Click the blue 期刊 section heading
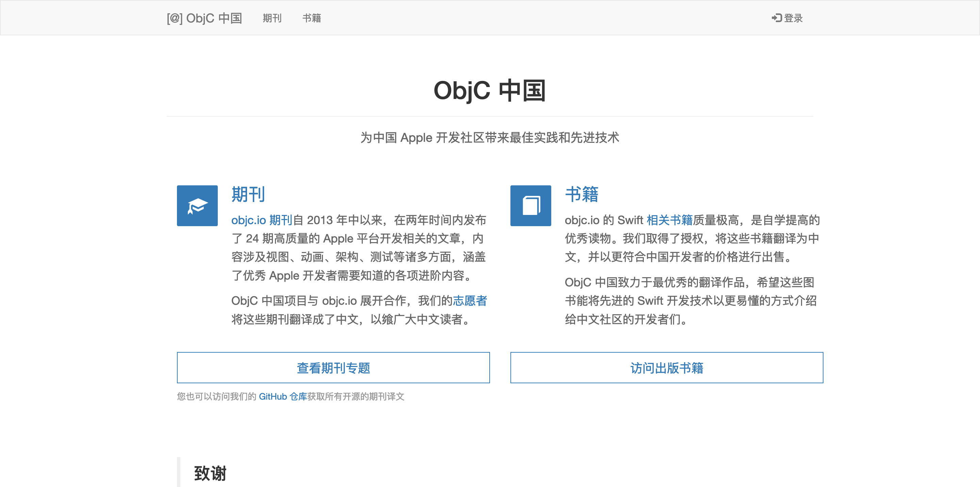The width and height of the screenshot is (980, 487). click(248, 194)
